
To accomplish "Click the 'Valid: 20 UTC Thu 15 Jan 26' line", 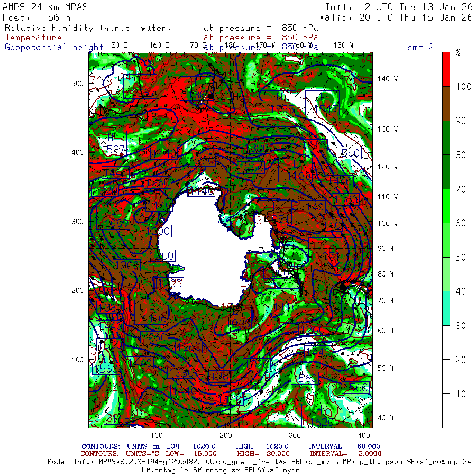I will (x=399, y=17).
